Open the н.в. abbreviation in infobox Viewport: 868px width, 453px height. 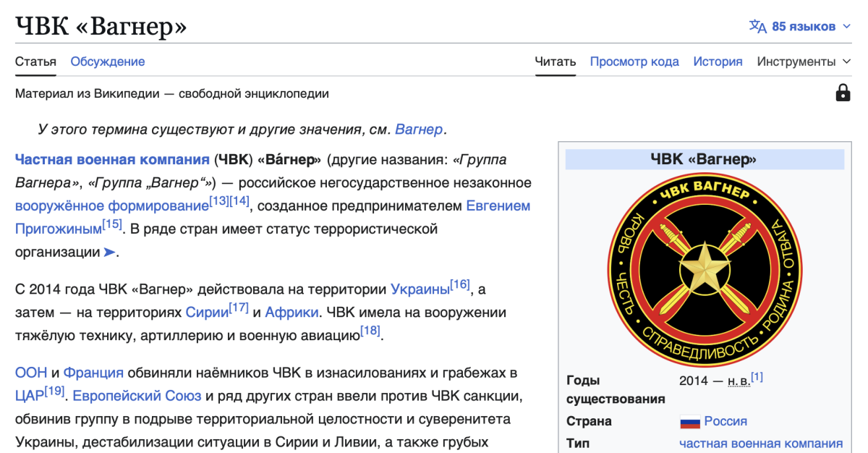click(738, 381)
